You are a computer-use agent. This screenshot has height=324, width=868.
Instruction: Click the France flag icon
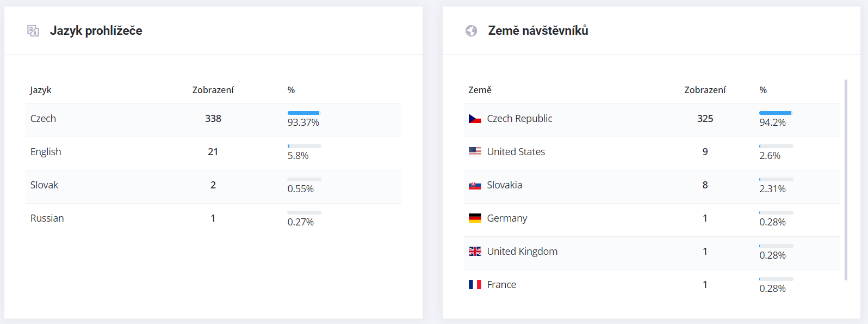[475, 285]
